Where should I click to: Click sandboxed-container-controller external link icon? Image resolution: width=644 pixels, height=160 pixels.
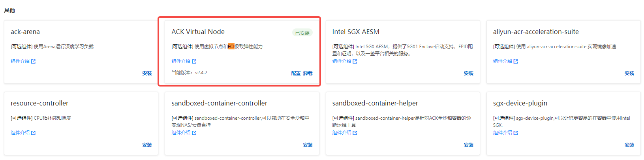click(x=194, y=133)
